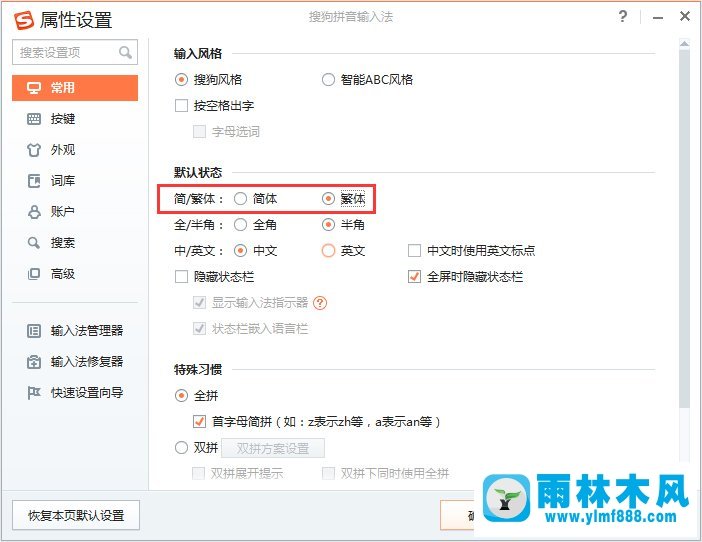This screenshot has height=542, width=702.
Task: Choose the 全角 radio option
Action: pos(240,225)
